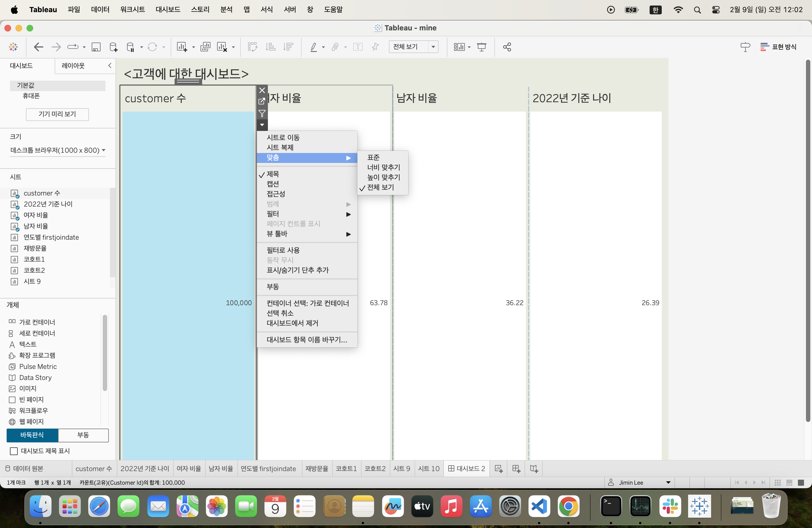Open Slack from the dock
The height and width of the screenshot is (528, 812).
click(670, 506)
